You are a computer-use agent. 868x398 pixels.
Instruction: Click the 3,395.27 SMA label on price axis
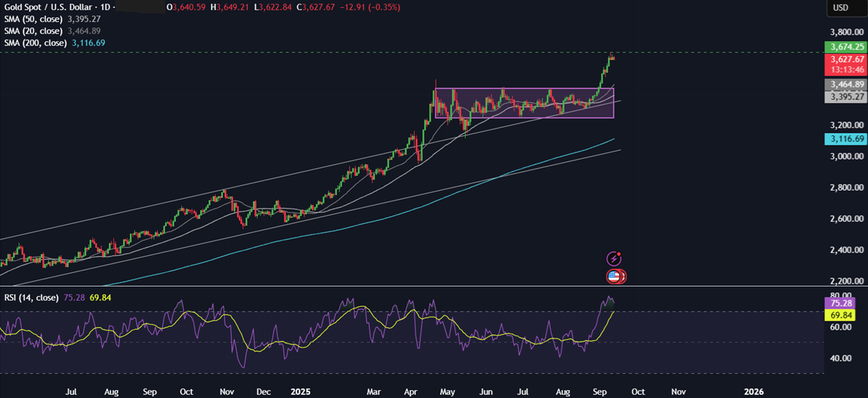pyautogui.click(x=845, y=96)
